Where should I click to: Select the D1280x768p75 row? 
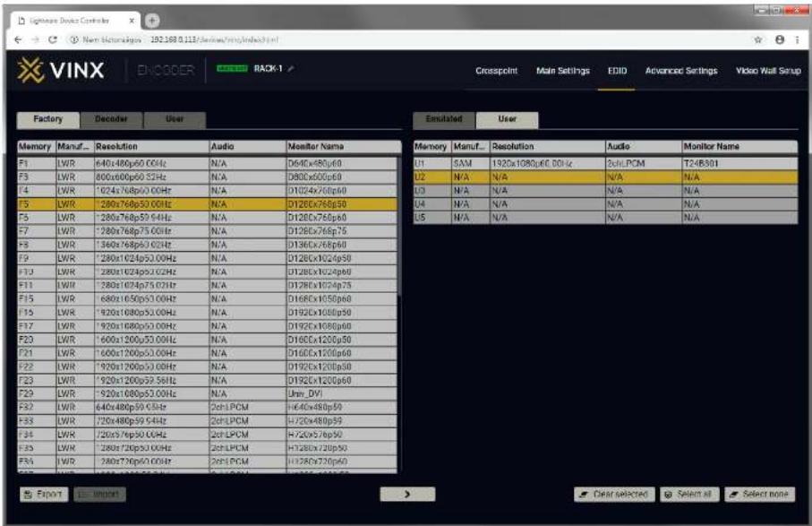click(207, 231)
